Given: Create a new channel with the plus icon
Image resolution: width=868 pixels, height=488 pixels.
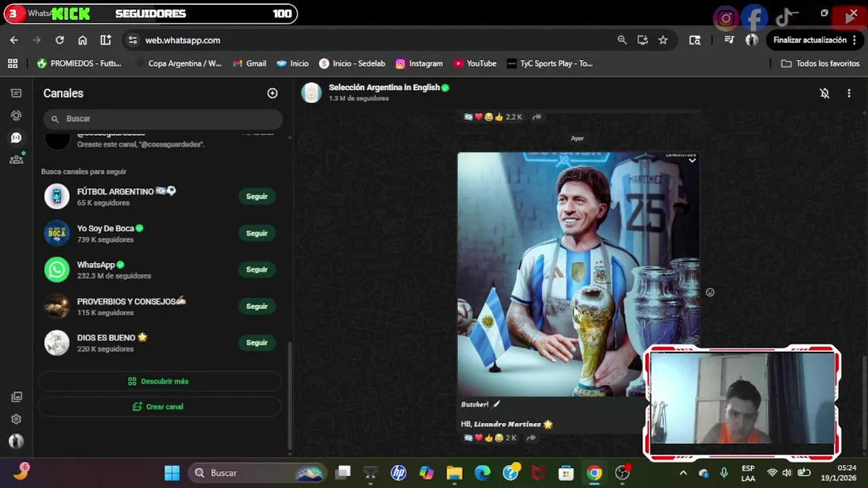Looking at the screenshot, I should [272, 93].
